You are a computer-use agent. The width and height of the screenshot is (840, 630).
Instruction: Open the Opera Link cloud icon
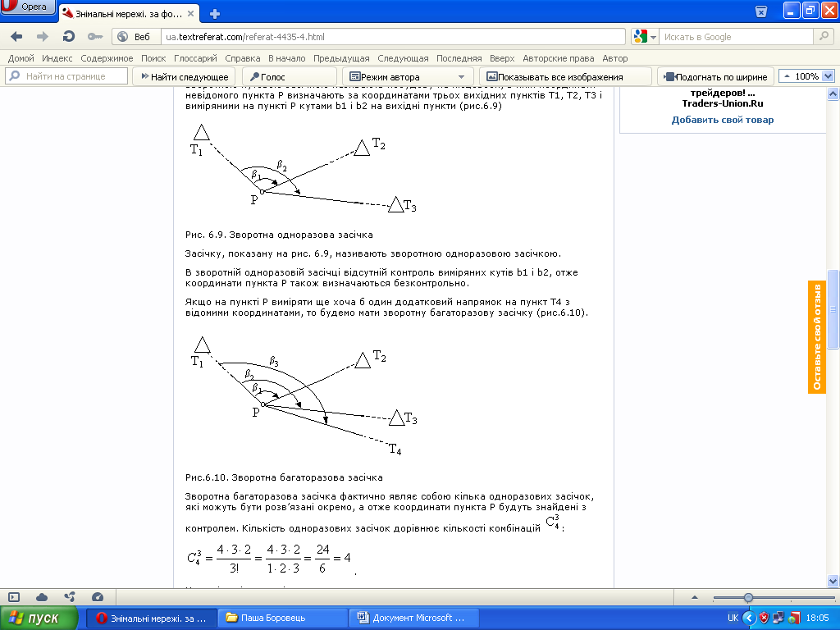point(42,597)
